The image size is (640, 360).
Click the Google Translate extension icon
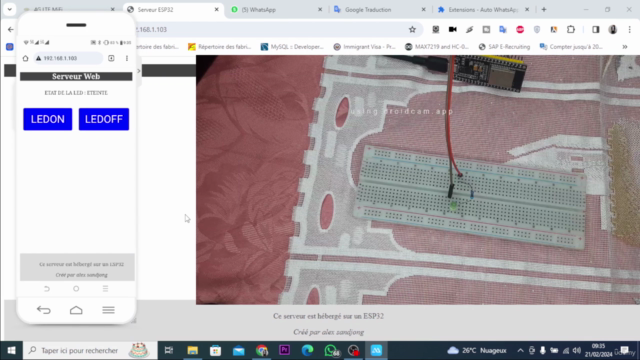click(x=503, y=29)
